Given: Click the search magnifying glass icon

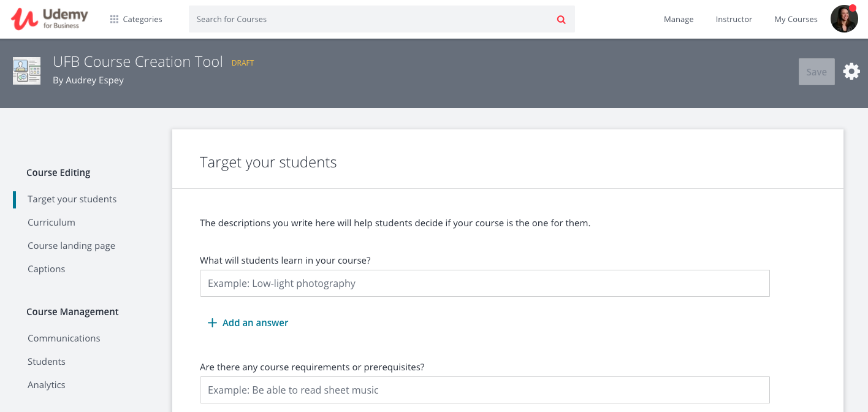Looking at the screenshot, I should tap(560, 19).
